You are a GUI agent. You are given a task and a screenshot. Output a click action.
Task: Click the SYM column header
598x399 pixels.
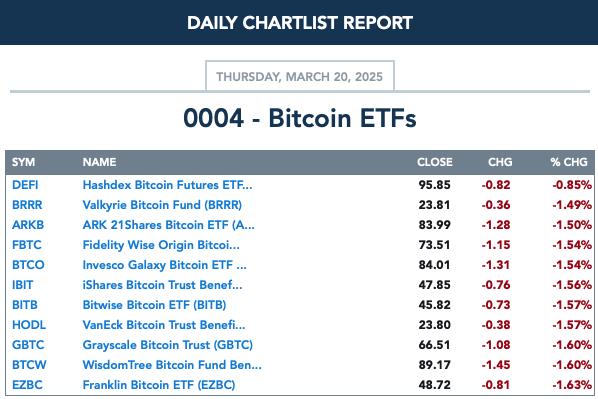[23, 162]
